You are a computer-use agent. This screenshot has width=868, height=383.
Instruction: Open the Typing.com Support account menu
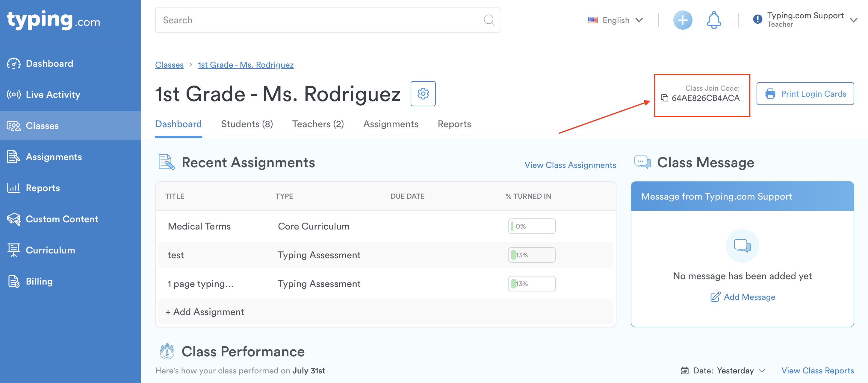(805, 20)
